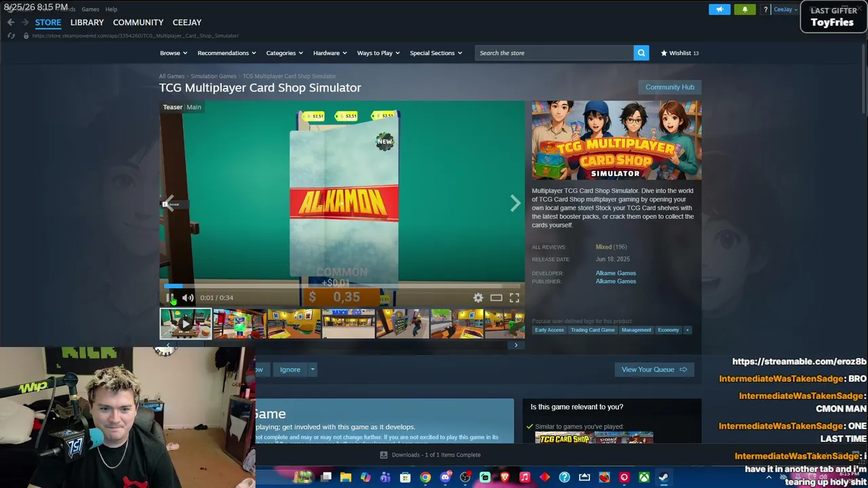The image size is (868, 488).
Task: Open video settings gear
Action: [x=478, y=298]
